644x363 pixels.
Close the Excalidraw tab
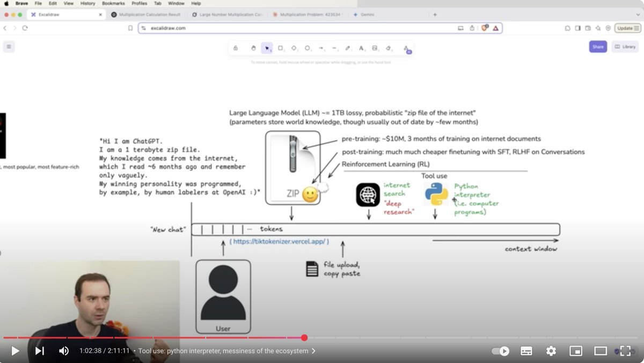tap(100, 14)
